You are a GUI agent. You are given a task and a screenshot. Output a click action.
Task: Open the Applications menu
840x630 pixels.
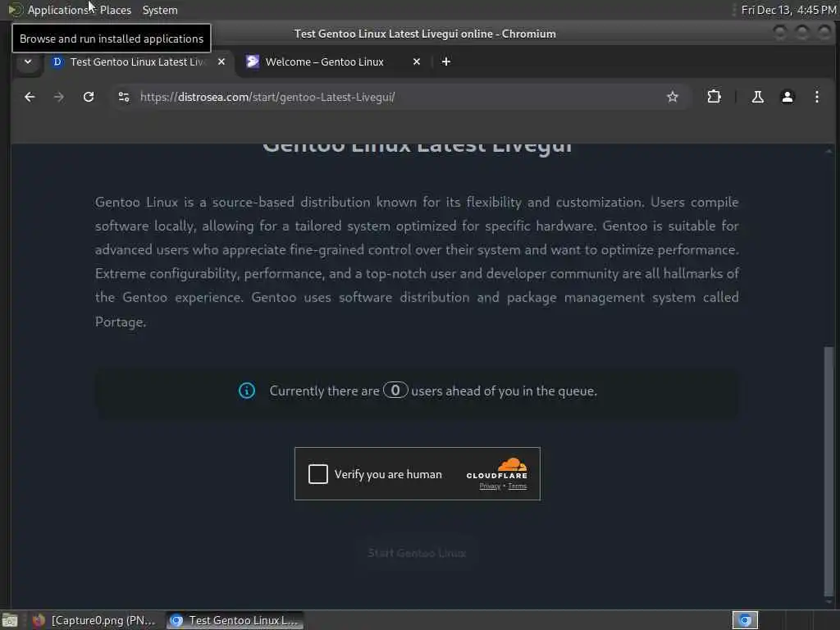[58, 10]
